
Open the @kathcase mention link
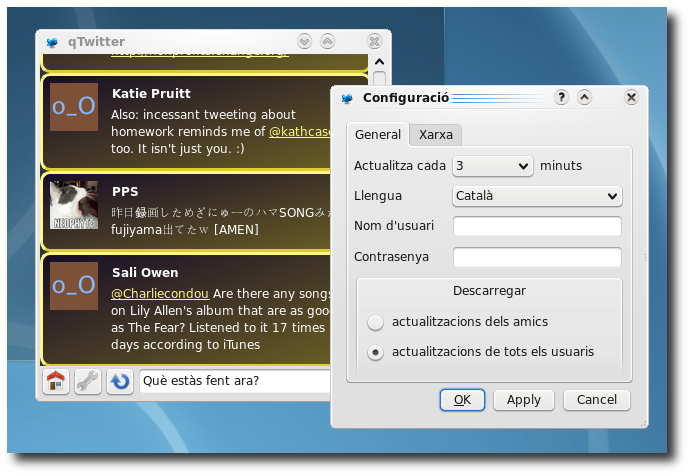(299, 132)
